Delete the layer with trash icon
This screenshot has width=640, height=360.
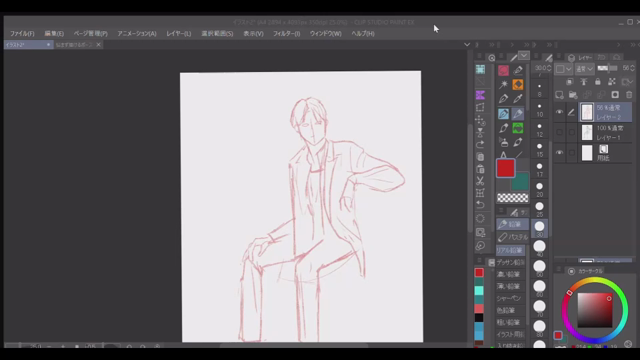coord(629,95)
